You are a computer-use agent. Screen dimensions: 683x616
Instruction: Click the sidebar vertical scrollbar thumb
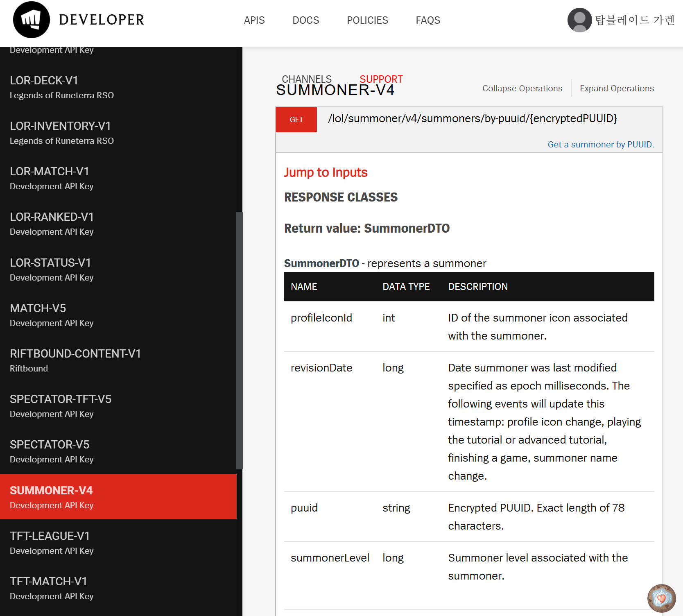click(x=239, y=340)
